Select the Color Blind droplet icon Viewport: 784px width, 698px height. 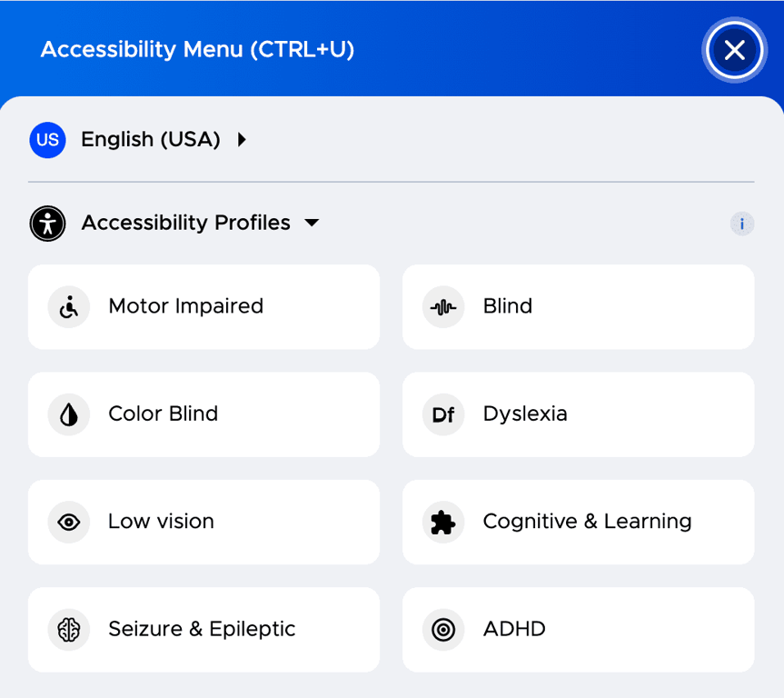click(x=68, y=414)
